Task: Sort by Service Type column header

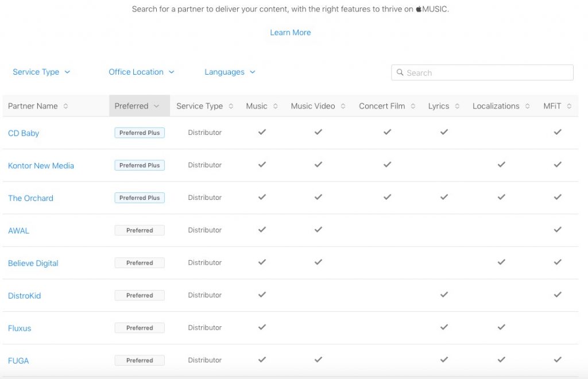Action: tap(205, 106)
